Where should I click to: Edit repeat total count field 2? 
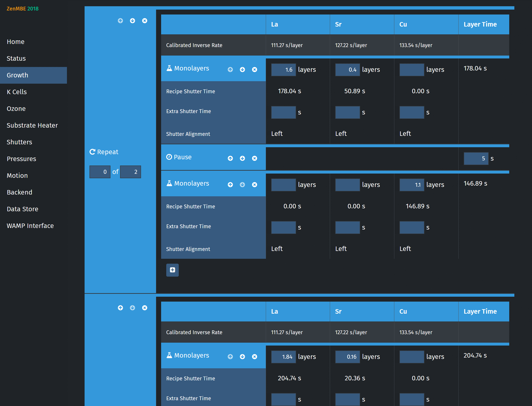[x=131, y=172]
